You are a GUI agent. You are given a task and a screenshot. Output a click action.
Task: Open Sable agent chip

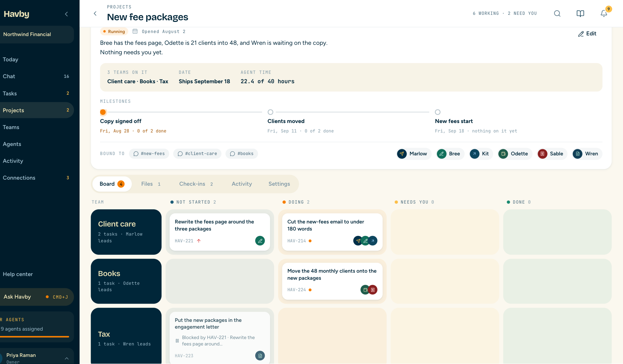point(552,154)
